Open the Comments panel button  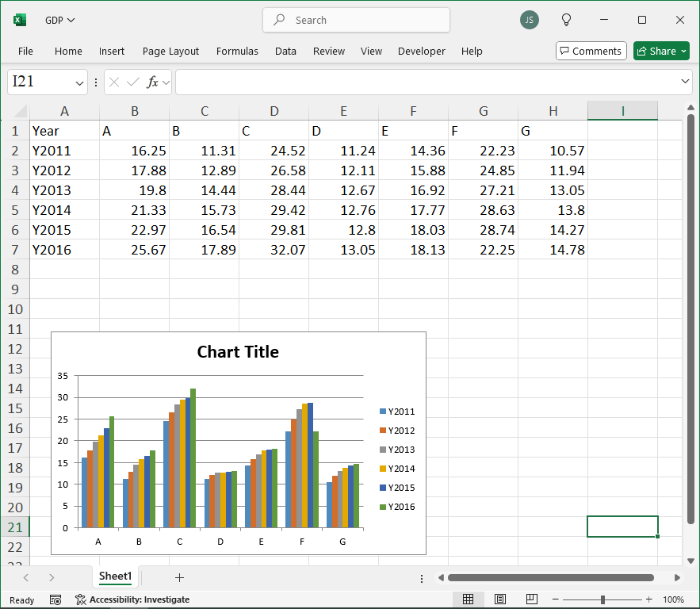pyautogui.click(x=591, y=50)
